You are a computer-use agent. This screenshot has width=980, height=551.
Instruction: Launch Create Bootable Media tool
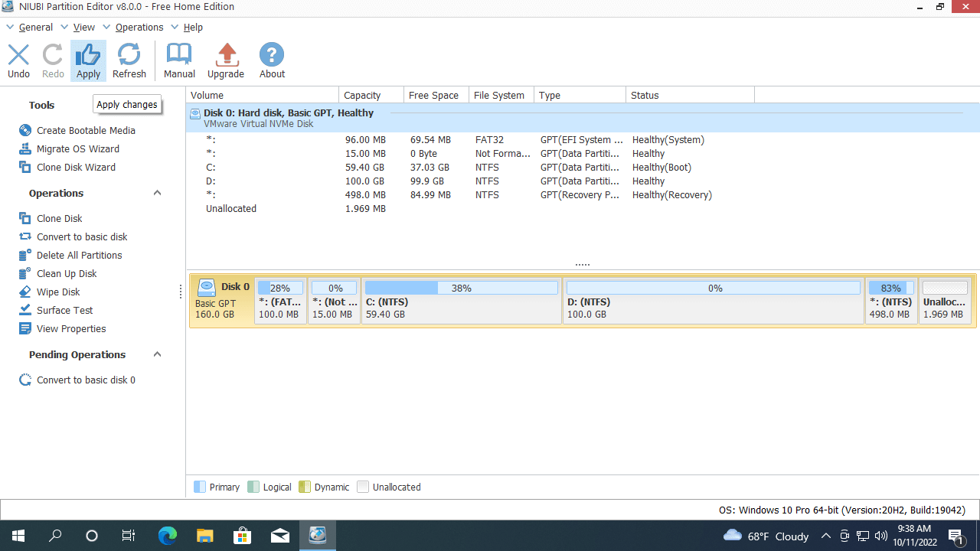click(86, 130)
